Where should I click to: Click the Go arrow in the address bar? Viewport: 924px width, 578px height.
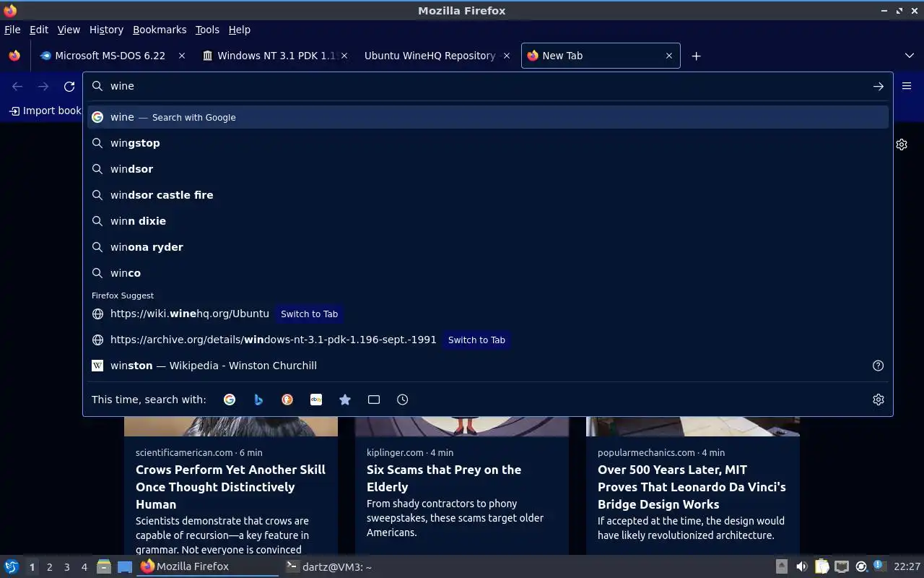click(x=878, y=86)
